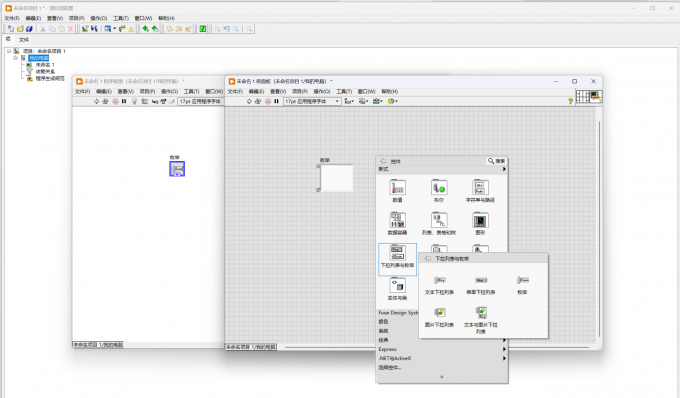
Task: Pick the Menu Ring (菜单下拉列表) control
Action: pos(481,285)
